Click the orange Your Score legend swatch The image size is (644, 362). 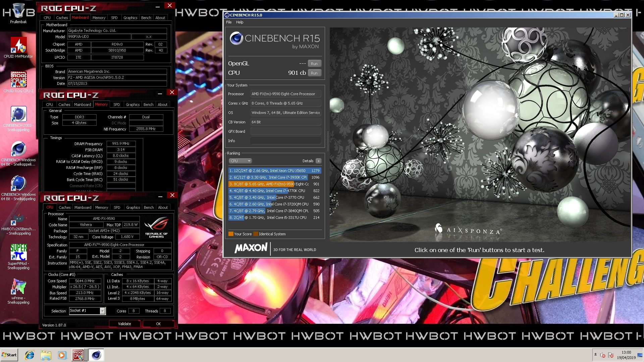(231, 234)
